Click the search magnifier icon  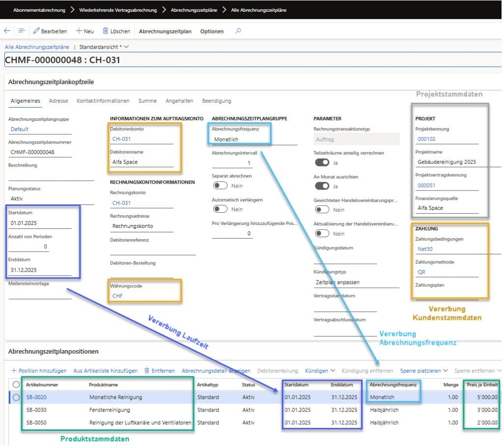point(238,31)
